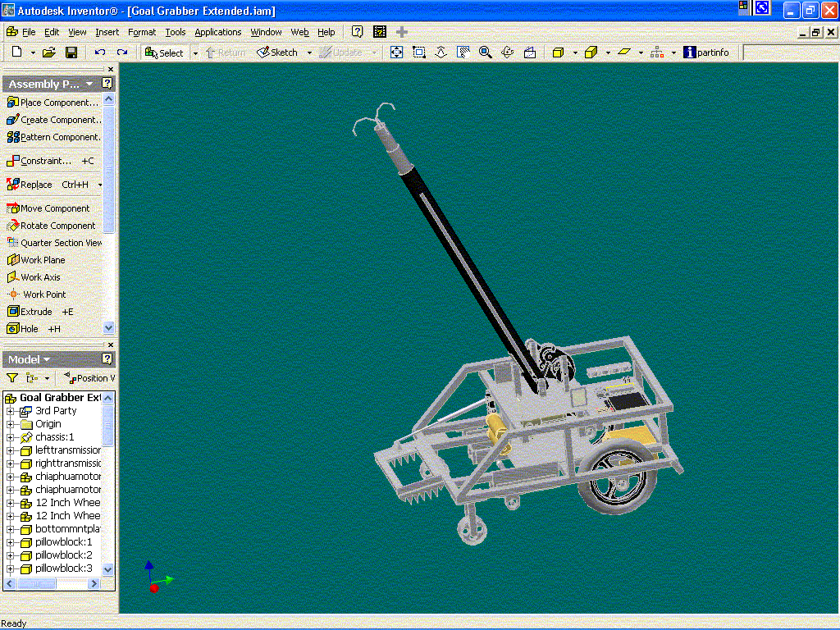840x630 pixels.
Task: Open the Assembly Panel title dropdown
Action: pyautogui.click(x=89, y=84)
